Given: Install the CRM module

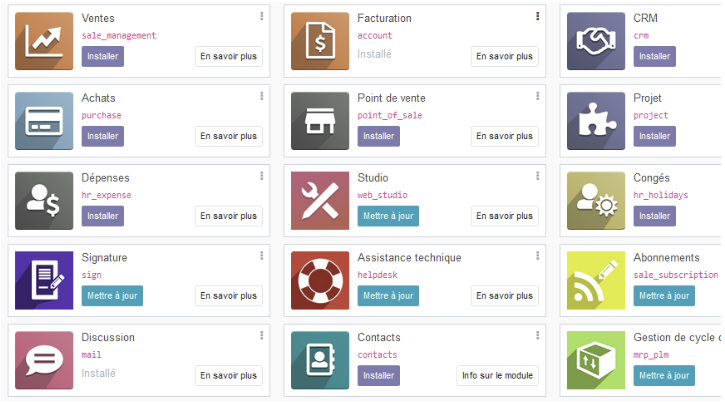Looking at the screenshot, I should tap(655, 56).
